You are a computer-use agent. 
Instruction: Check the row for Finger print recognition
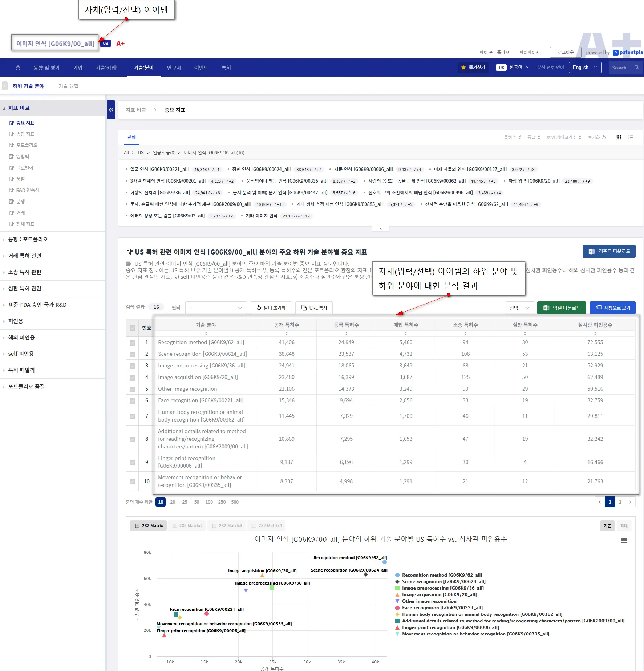pos(132,462)
